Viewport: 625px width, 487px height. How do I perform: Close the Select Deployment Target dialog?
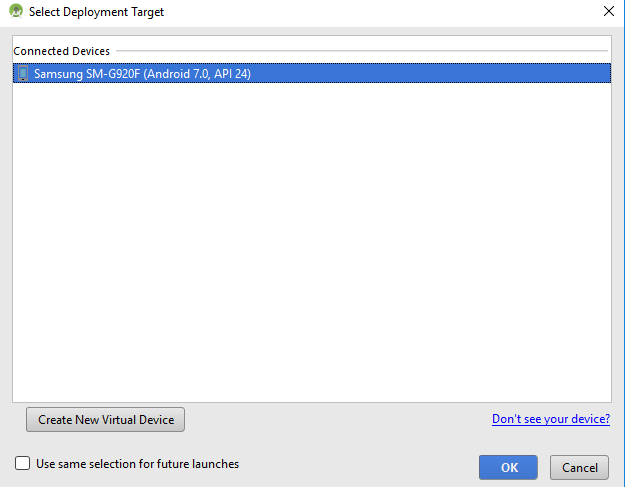[609, 11]
